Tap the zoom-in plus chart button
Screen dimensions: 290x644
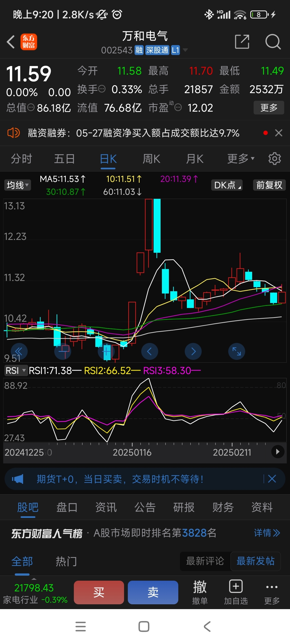point(106,352)
